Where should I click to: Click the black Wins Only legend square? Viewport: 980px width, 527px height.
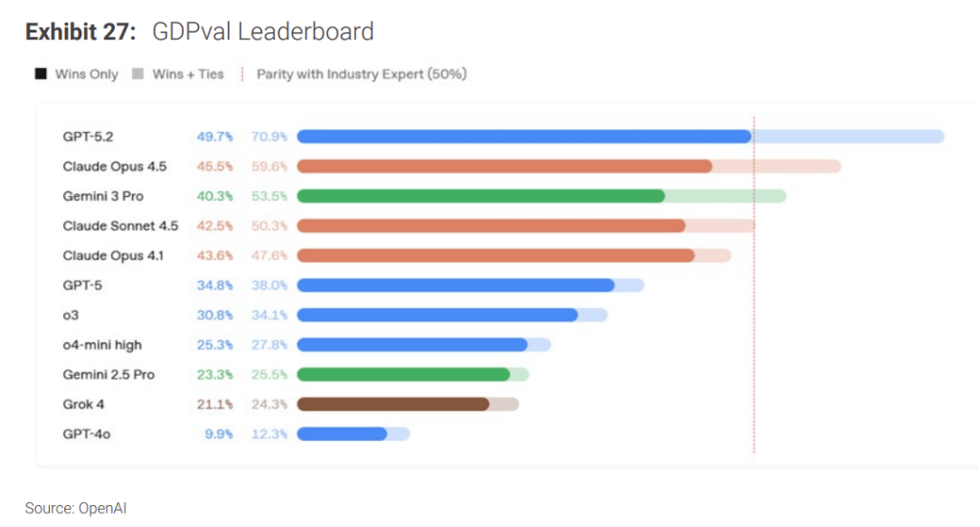(x=40, y=75)
